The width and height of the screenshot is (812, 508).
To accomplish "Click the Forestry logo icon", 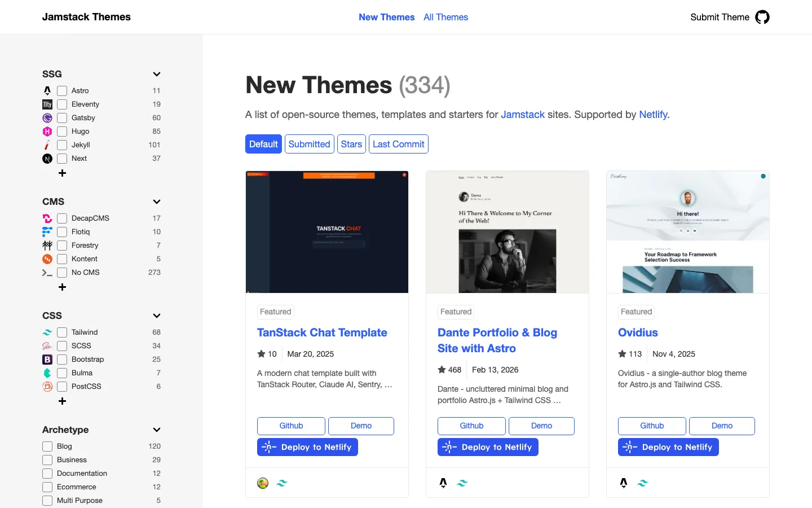I will tap(47, 245).
